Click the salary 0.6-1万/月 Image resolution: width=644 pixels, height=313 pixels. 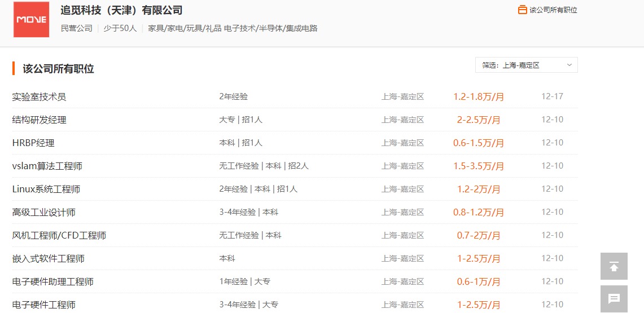point(479,281)
